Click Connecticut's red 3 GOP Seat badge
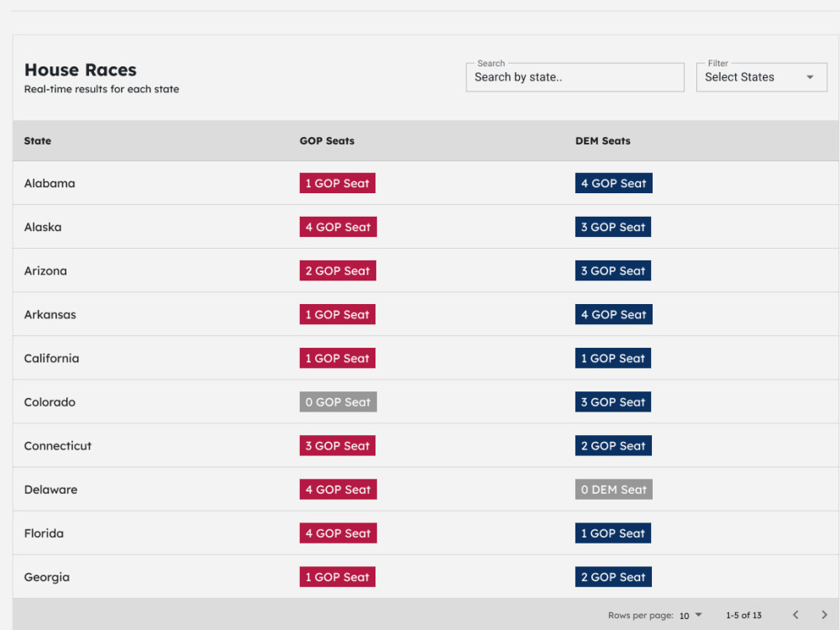840x630 pixels. coord(338,446)
